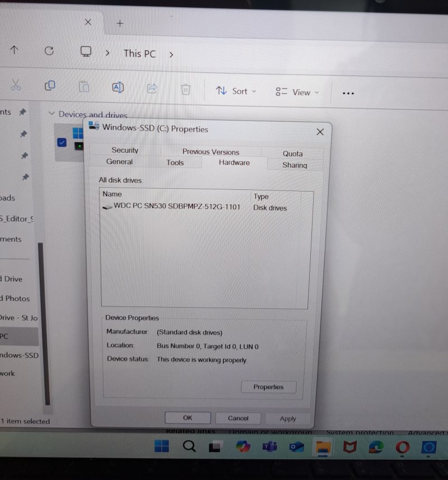448x480 pixels.
Task: Open the Sort dropdown
Action: [236, 91]
